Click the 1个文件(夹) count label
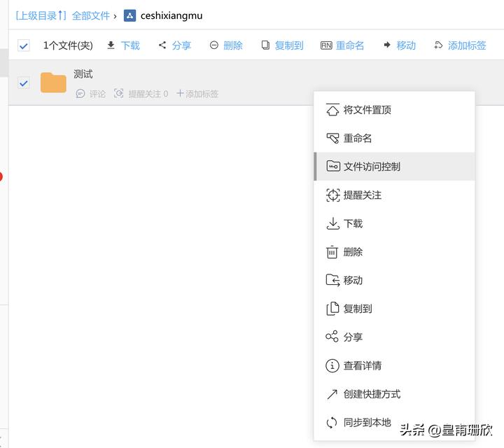 [x=68, y=45]
